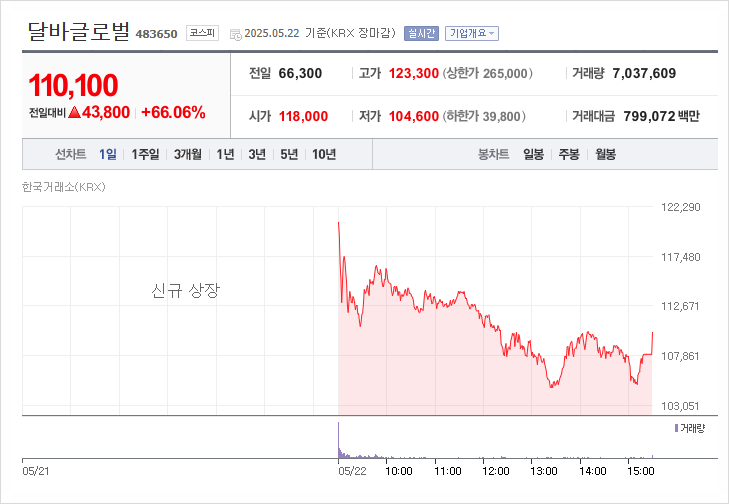
Task: Select the 1일 line chart tab
Action: [108, 154]
